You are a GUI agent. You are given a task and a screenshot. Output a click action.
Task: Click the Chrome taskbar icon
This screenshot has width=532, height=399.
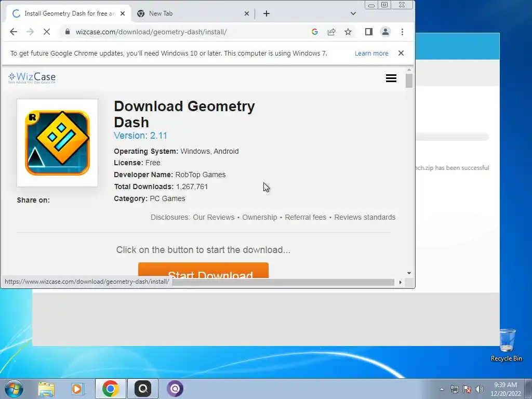coord(110,389)
